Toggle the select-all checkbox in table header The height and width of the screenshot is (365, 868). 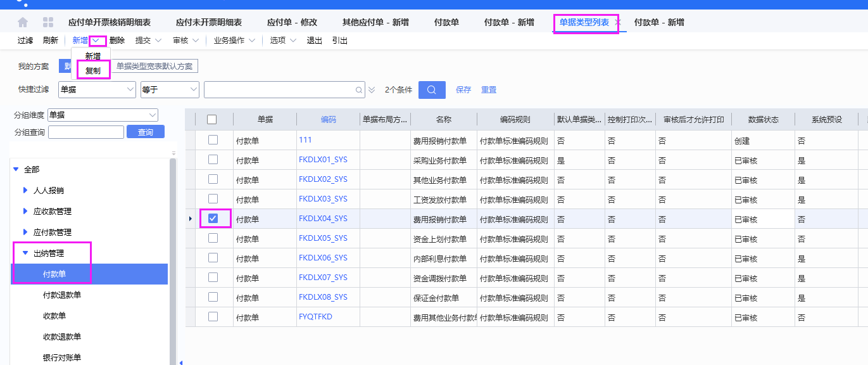point(212,119)
